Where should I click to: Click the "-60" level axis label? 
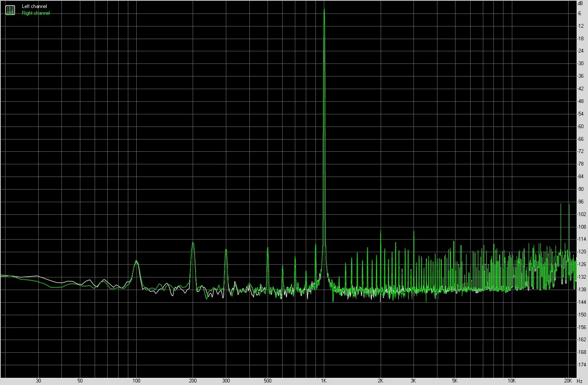click(581, 127)
